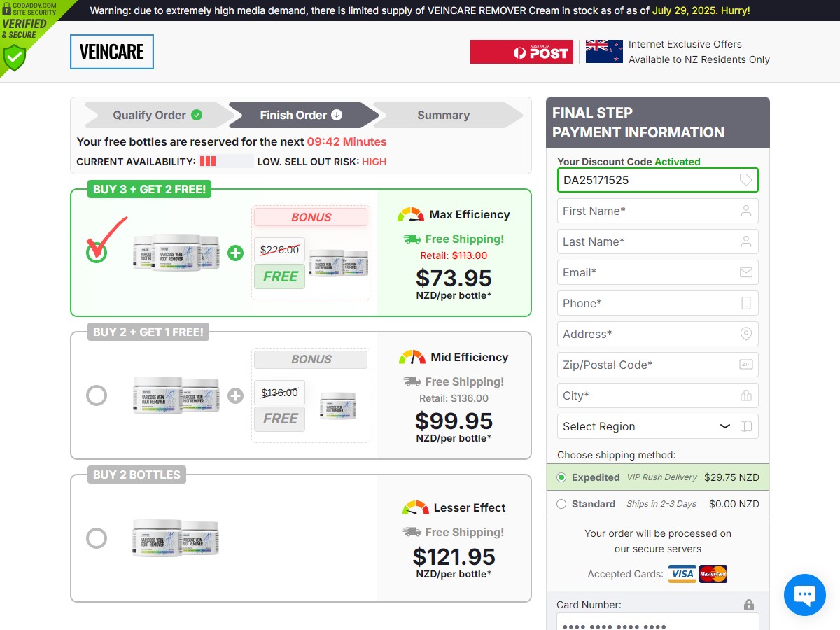This screenshot has width=840, height=630.
Task: Click the New Zealand flag icon
Action: [604, 52]
